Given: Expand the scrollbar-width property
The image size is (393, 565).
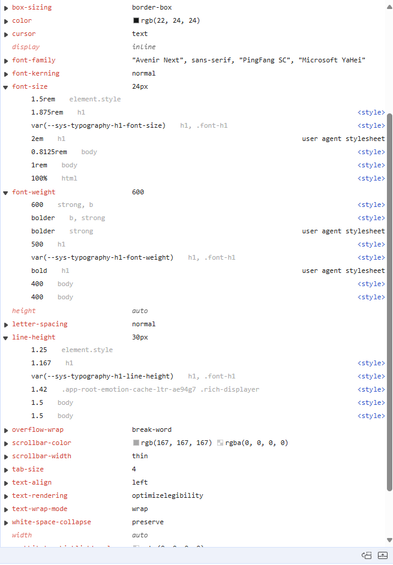Looking at the screenshot, I should 6,456.
